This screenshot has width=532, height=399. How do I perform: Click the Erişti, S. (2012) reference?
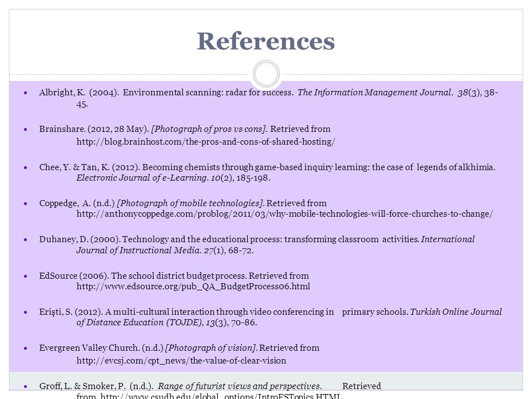270,317
